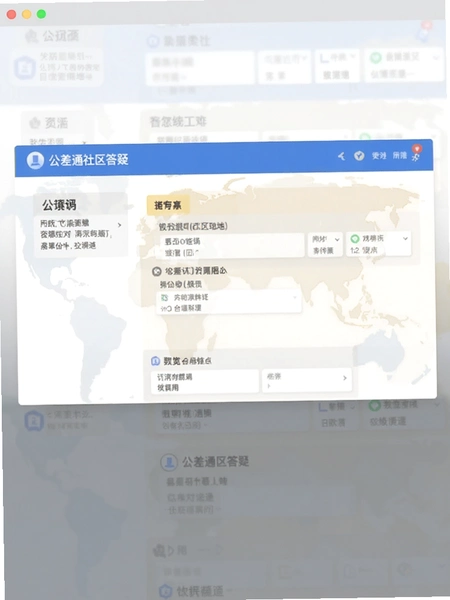450x600 pixels.
Task: Click the green refresh icon in the middle white card
Action: pyautogui.click(x=165, y=298)
